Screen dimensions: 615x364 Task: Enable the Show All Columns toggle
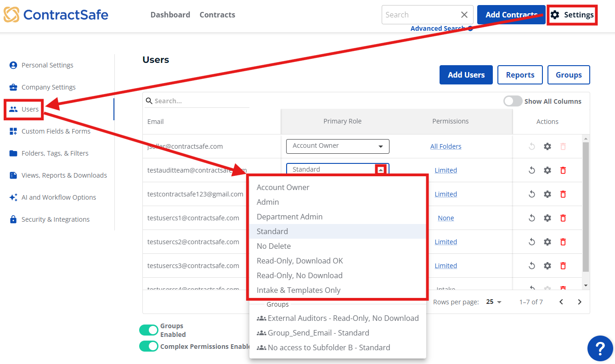[x=513, y=101]
